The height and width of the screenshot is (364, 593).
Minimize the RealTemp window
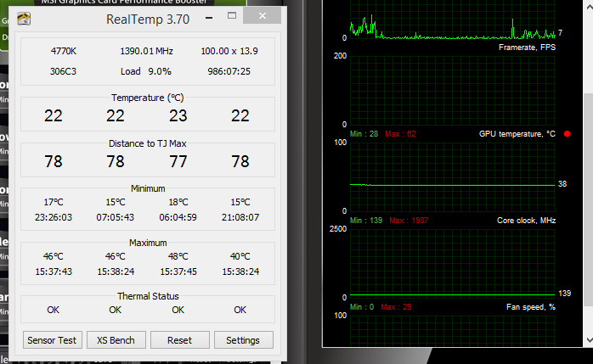(x=209, y=17)
